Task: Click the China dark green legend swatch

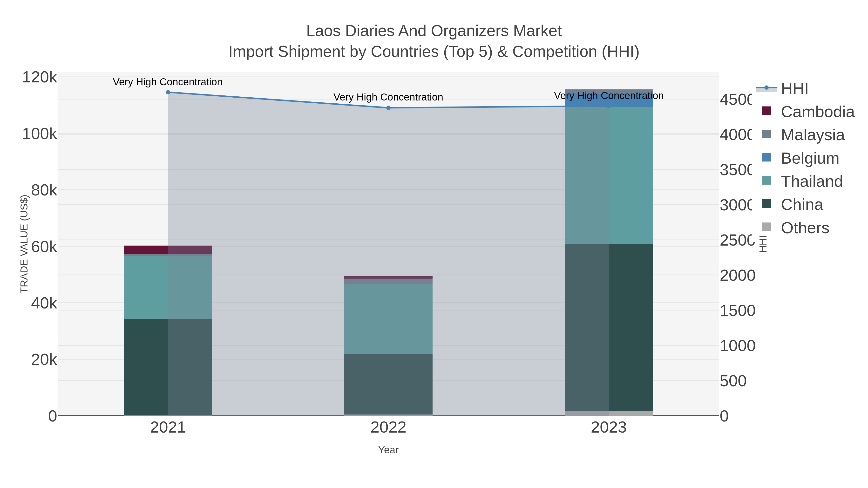Action: 766,204
